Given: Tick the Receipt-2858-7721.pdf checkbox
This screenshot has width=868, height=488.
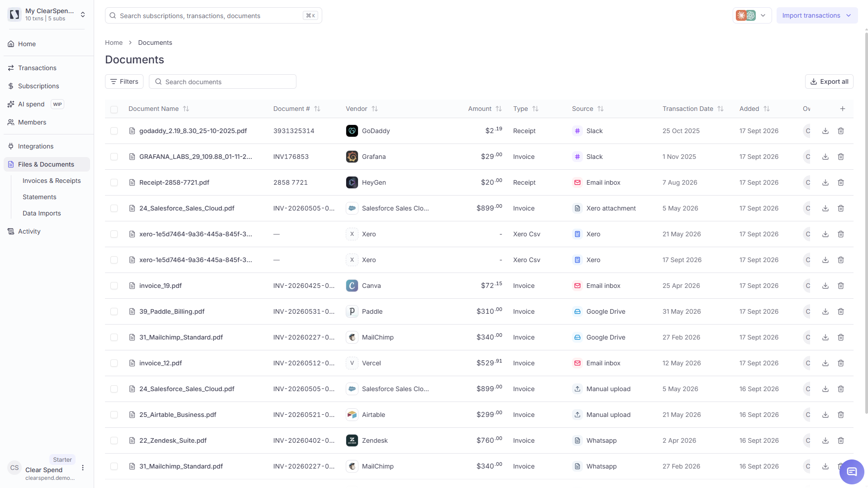Looking at the screenshot, I should coord(114,182).
